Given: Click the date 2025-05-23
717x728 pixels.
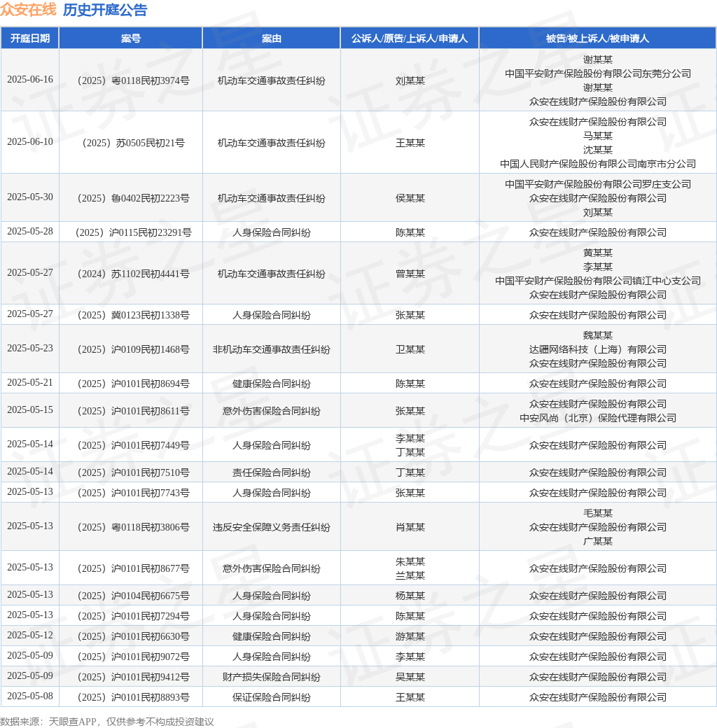Looking at the screenshot, I should click(30, 348).
